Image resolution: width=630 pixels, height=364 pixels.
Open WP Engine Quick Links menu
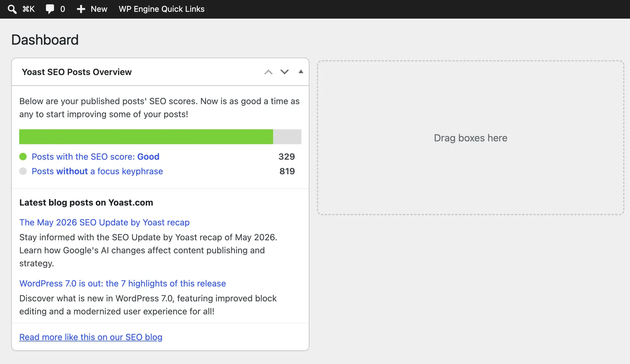(x=161, y=9)
